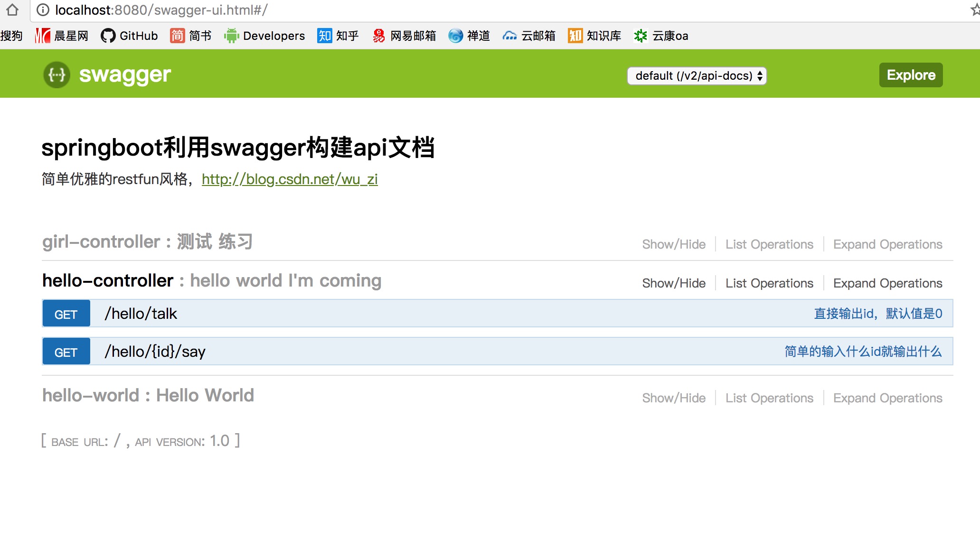Click the Swagger logo icon
This screenshot has height=557, width=980.
[57, 74]
